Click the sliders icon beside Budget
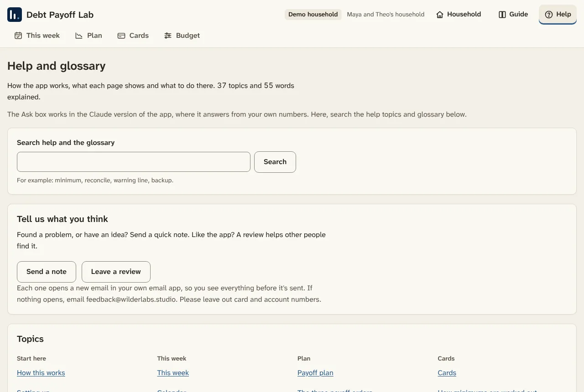Screen dimensions: 584x392 point(168,36)
